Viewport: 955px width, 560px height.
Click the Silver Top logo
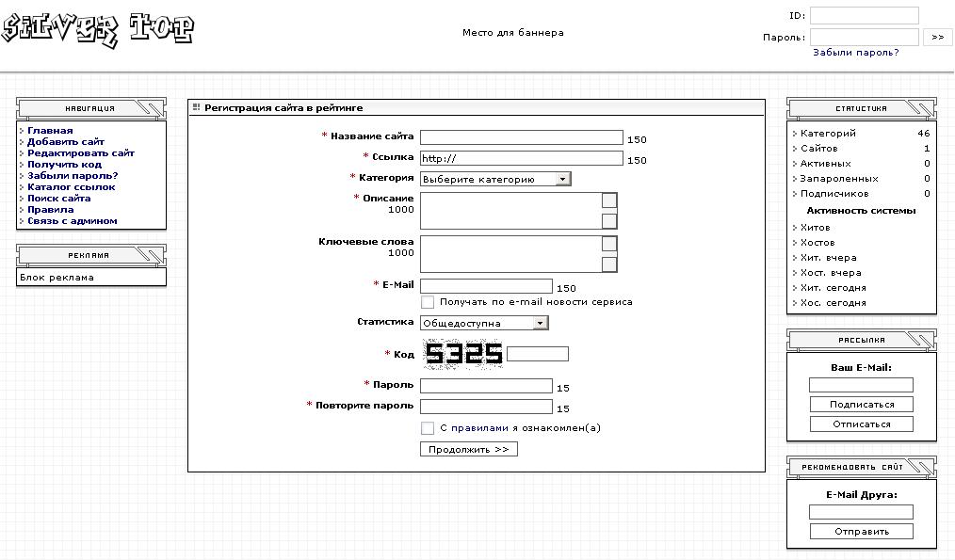tap(97, 30)
